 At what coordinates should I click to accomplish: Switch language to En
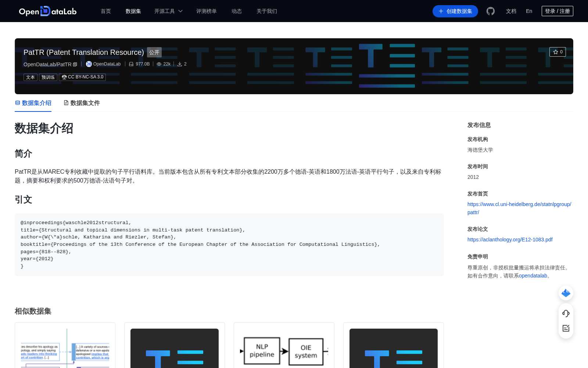529,11
